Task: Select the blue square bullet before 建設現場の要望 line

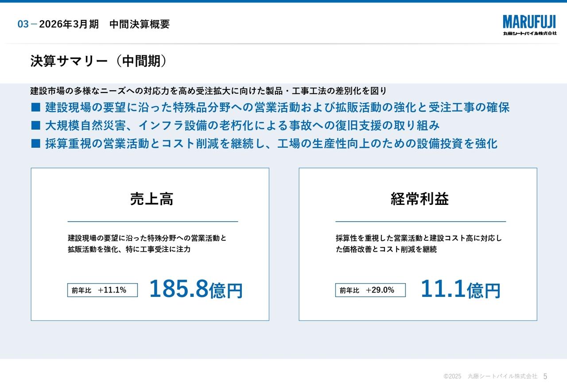Action: [x=35, y=107]
